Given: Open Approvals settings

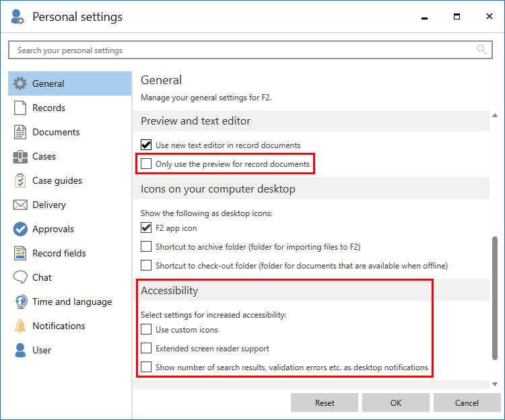Looking at the screenshot, I should coord(70,229).
